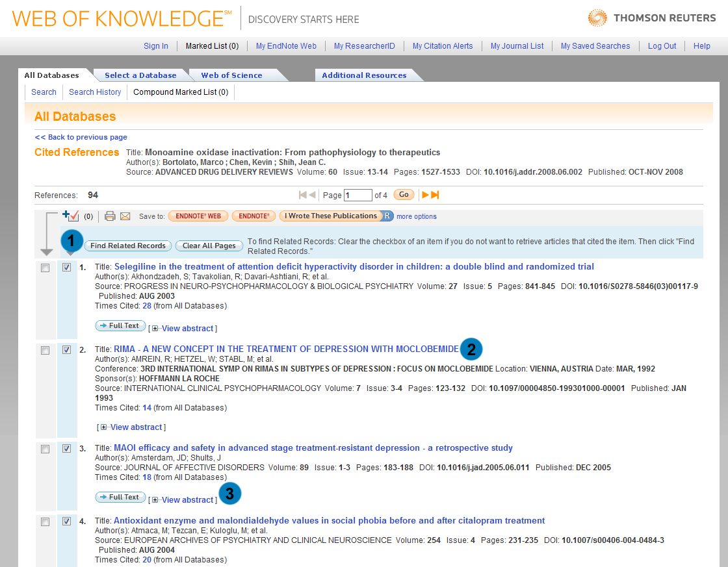Open My Saved Searches
The height and width of the screenshot is (567, 728).
point(595,46)
